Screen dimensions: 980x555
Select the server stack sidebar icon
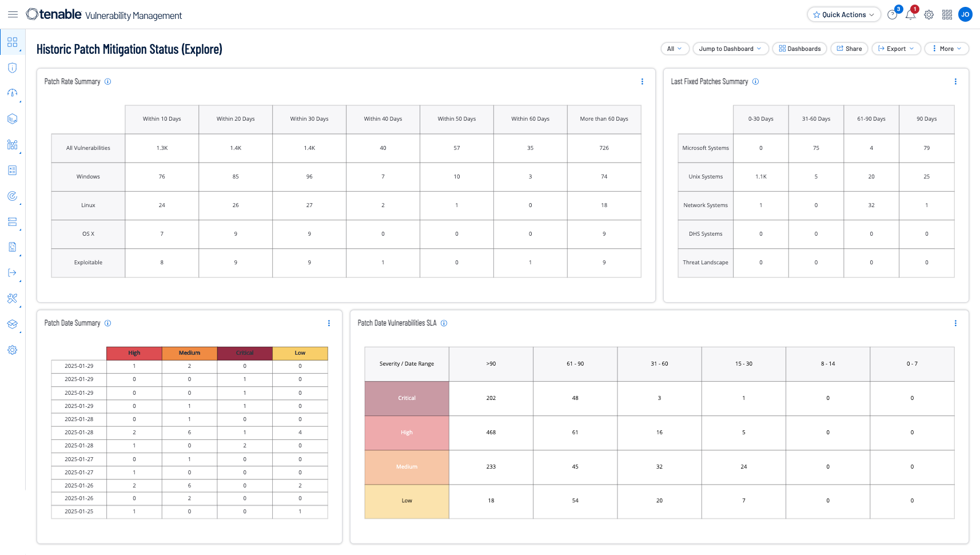click(x=13, y=221)
